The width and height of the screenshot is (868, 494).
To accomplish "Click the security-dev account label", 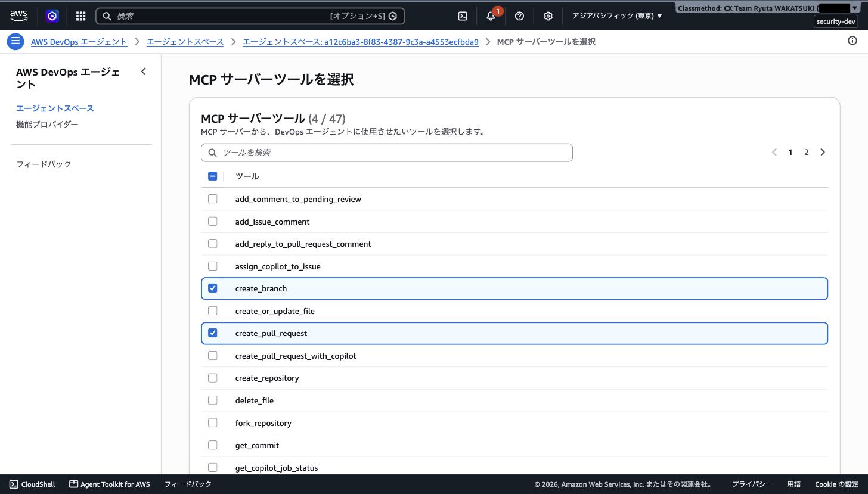I will click(x=836, y=21).
